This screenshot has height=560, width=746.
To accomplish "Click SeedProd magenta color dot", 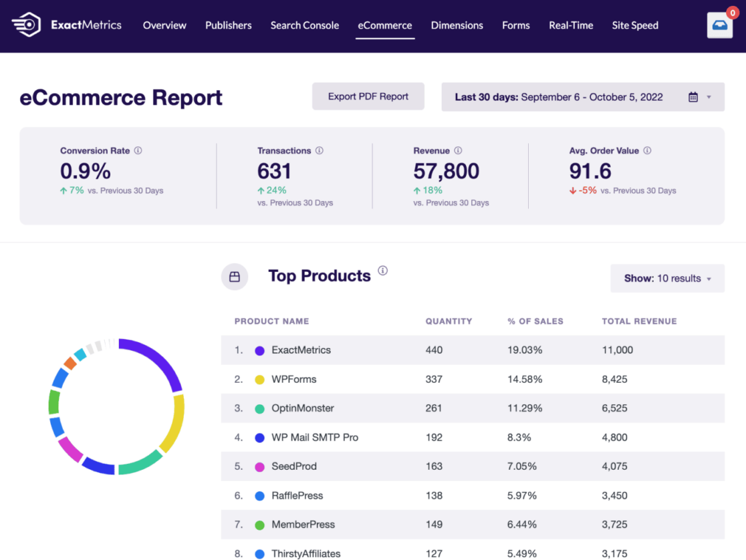I will [x=260, y=466].
